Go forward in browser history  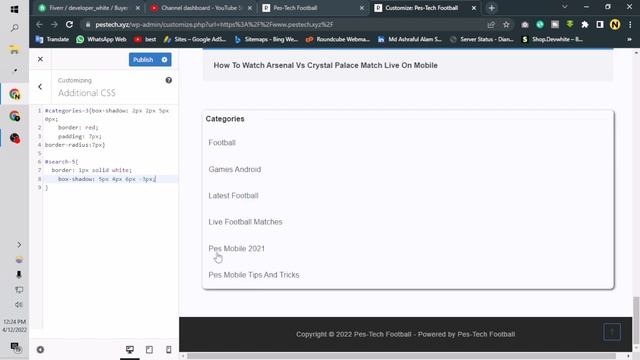[54, 24]
